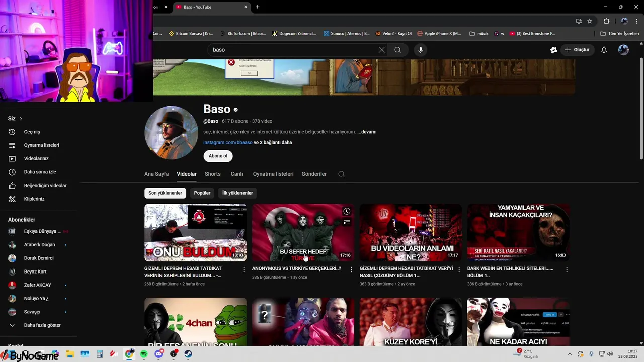Select the Videolar tab
The height and width of the screenshot is (362, 644).
coord(187,174)
